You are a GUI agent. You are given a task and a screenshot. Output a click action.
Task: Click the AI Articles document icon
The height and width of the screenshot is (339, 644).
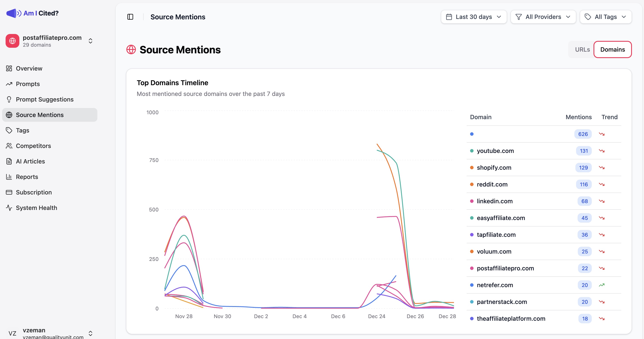pyautogui.click(x=9, y=161)
